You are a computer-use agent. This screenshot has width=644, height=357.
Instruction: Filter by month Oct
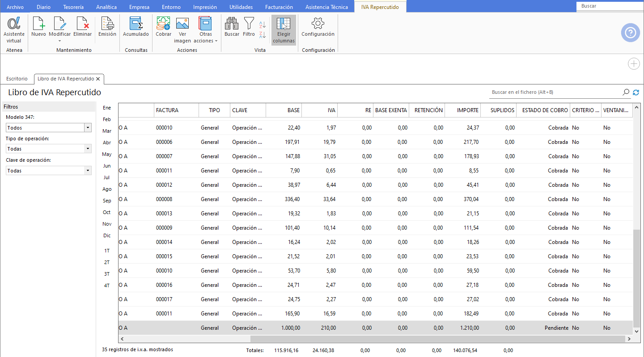pos(107,212)
